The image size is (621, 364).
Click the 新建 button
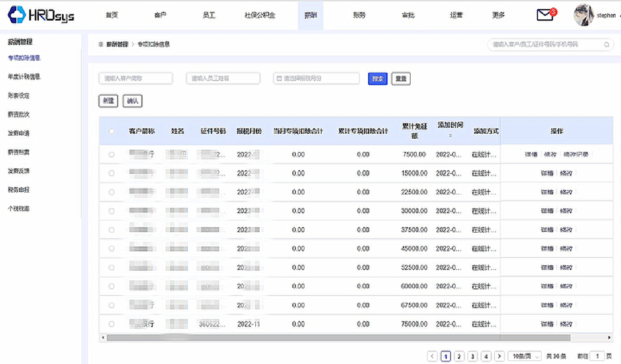pos(108,101)
